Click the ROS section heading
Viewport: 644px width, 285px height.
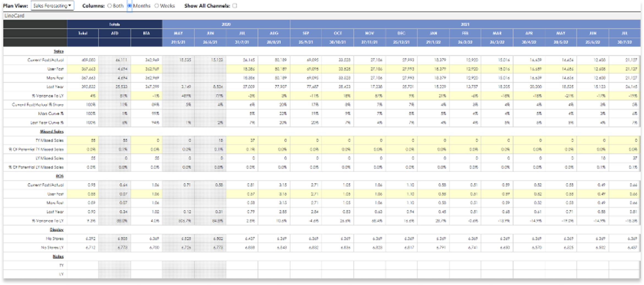[x=60, y=176]
